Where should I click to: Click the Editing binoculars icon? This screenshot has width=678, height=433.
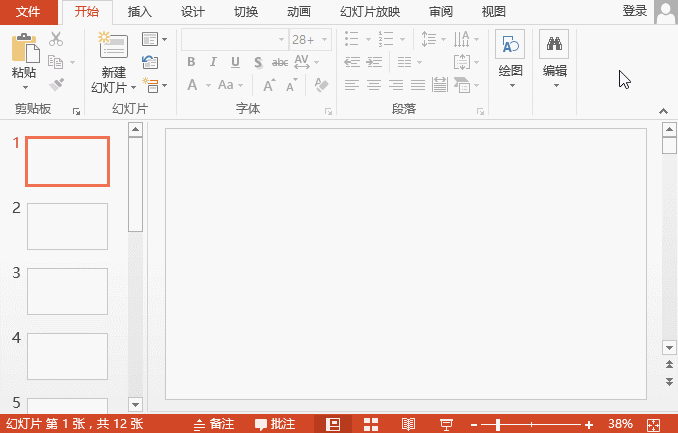coord(554,44)
